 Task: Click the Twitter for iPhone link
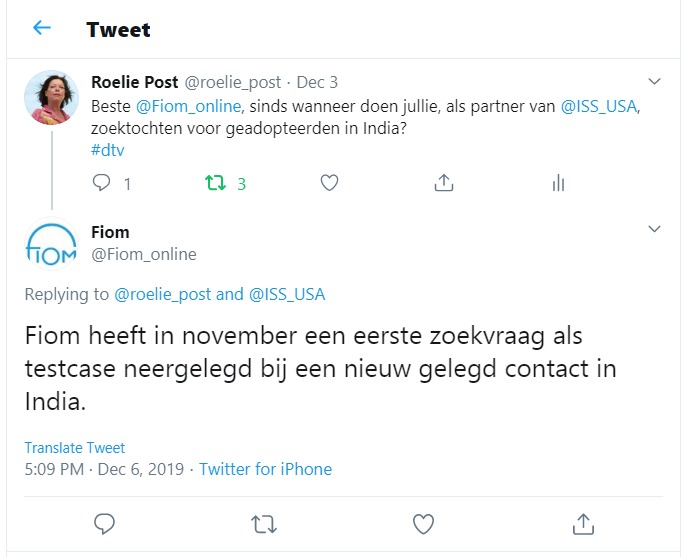click(265, 469)
